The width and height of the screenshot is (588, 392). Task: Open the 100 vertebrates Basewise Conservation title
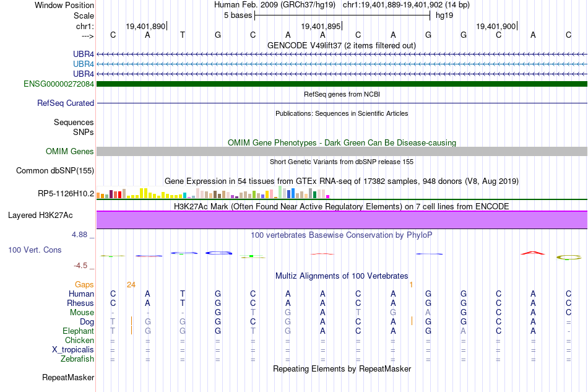point(342,235)
